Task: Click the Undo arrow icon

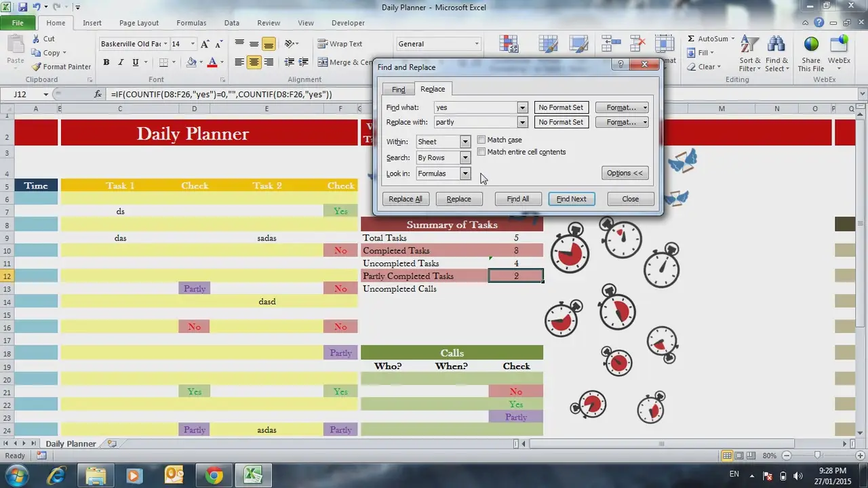Action: (x=38, y=7)
